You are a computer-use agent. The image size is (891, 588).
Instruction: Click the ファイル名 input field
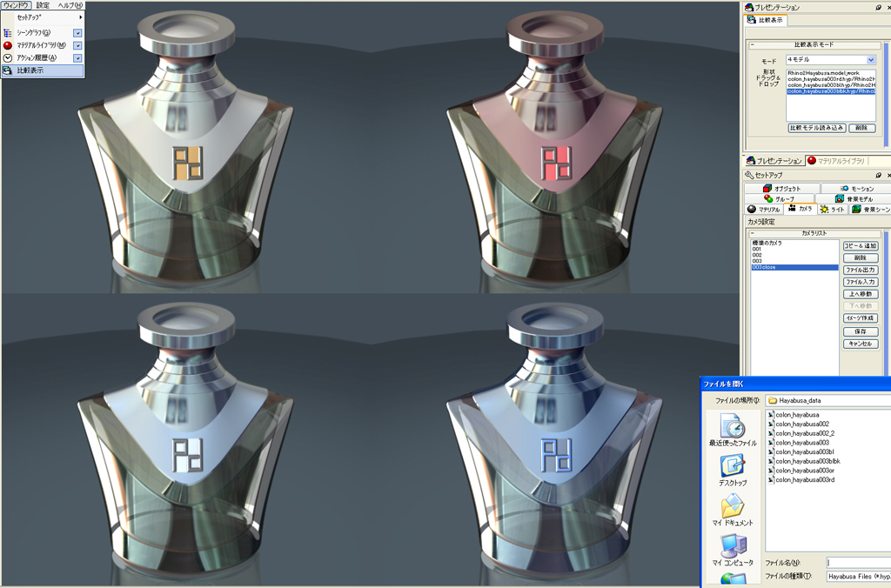[x=857, y=562]
